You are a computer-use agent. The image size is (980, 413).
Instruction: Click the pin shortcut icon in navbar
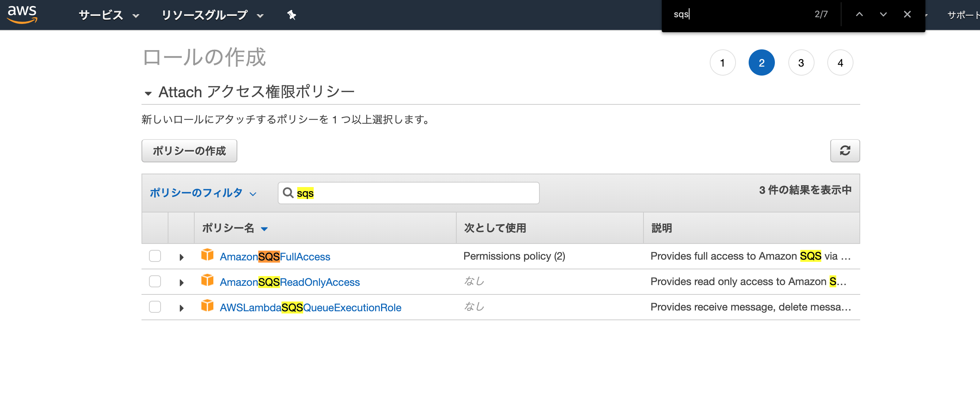291,15
